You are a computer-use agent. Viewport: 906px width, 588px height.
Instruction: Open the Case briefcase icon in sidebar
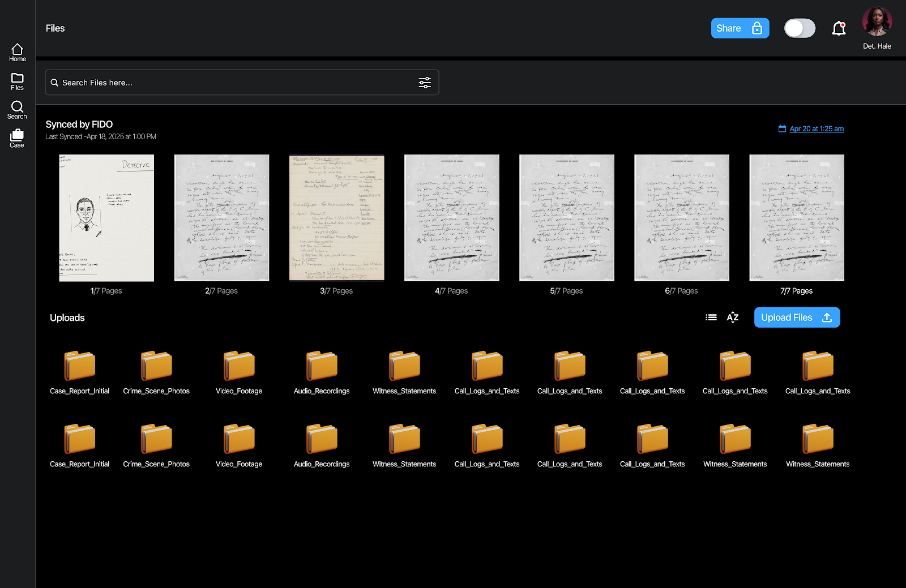17,139
